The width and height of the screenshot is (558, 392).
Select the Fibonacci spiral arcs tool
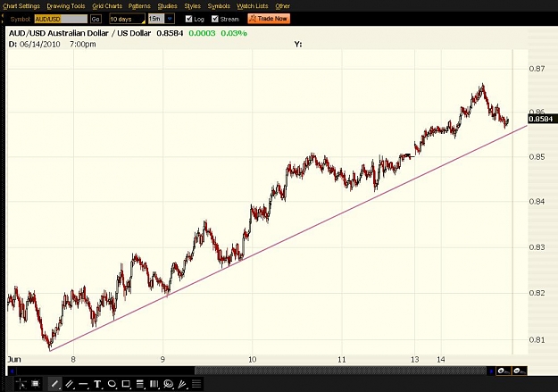pos(169,384)
